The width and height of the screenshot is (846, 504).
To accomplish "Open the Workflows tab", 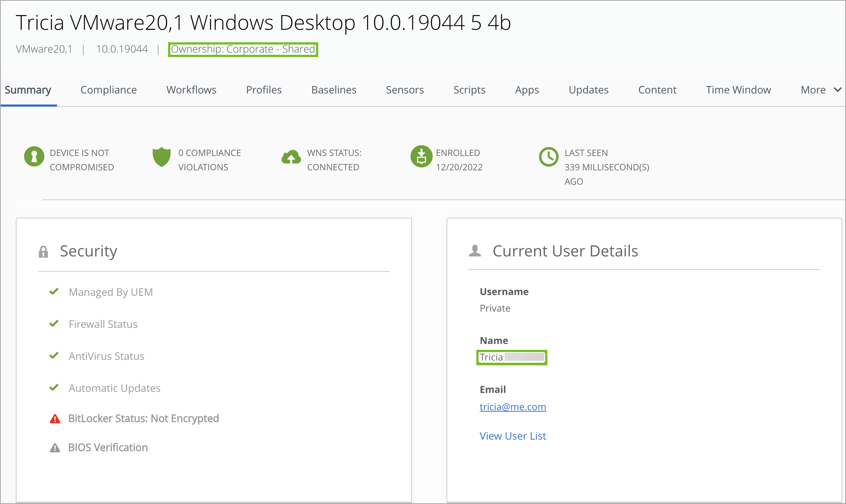I will coord(191,90).
